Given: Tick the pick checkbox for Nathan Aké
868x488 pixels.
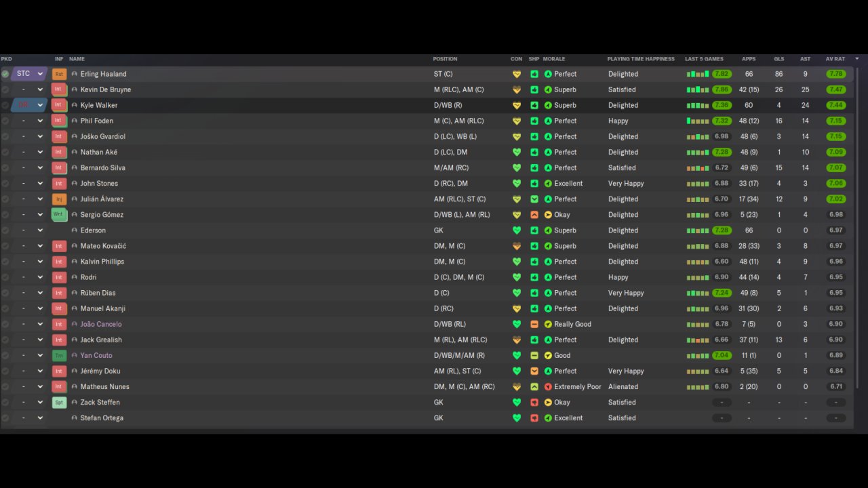Looking at the screenshot, I should pyautogui.click(x=5, y=152).
